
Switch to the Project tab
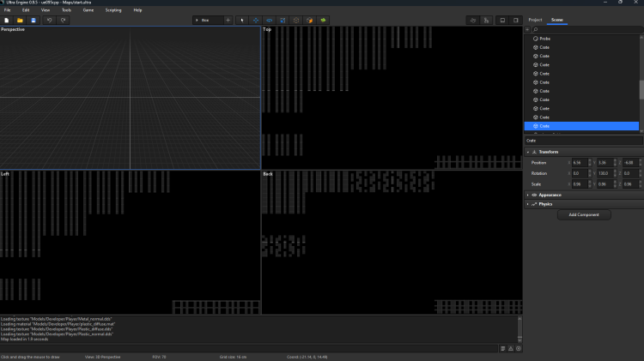pos(535,20)
